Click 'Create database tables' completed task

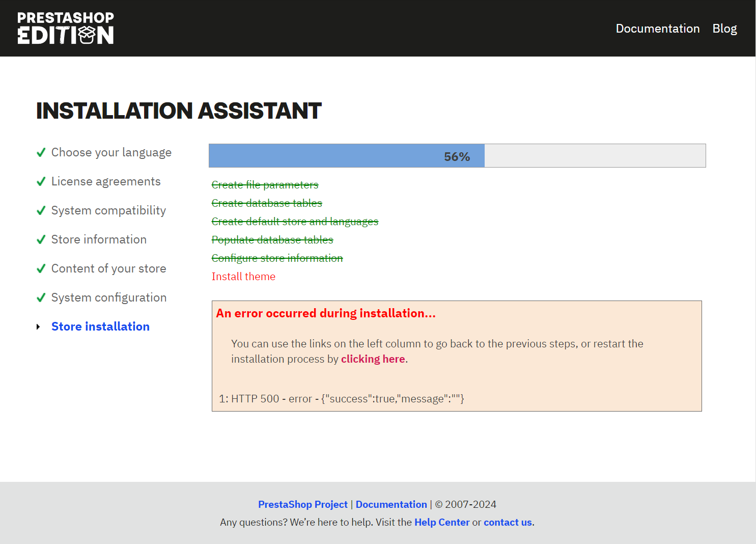coord(267,203)
